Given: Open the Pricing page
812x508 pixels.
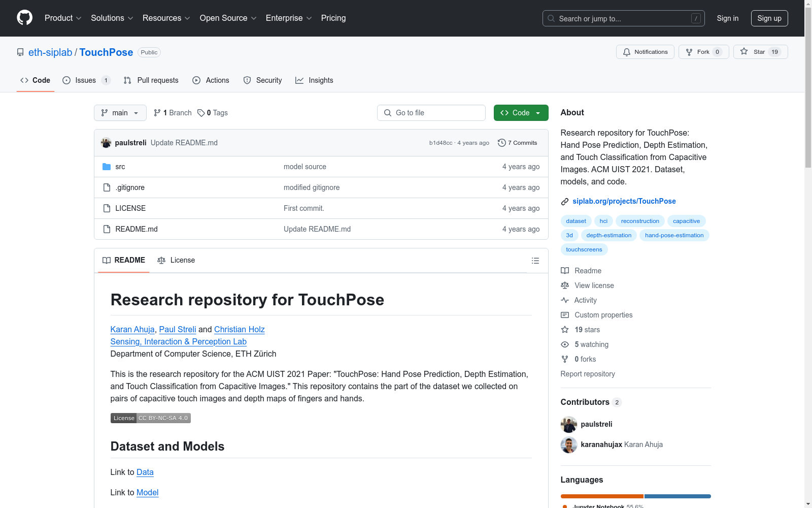Looking at the screenshot, I should 333,18.
